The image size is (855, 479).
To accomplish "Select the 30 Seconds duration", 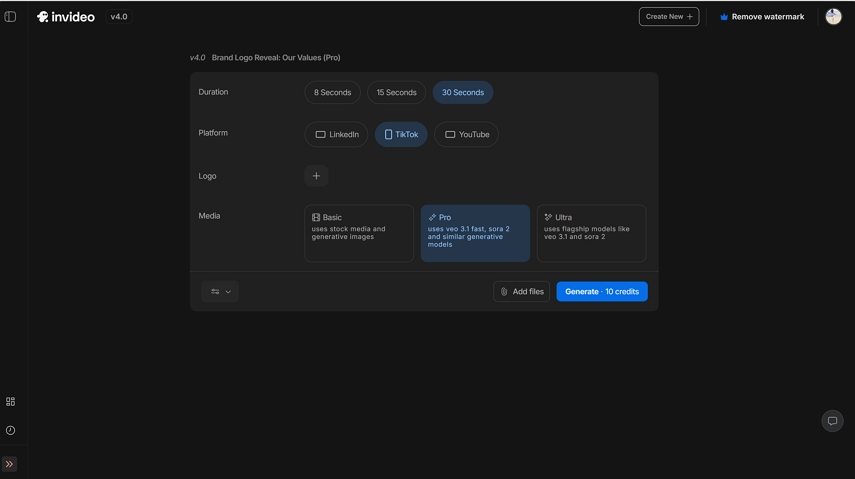I will point(462,92).
